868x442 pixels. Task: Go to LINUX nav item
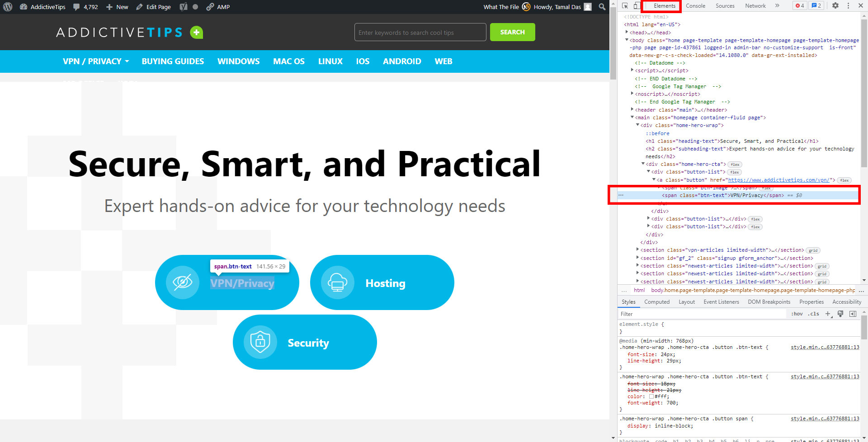pos(330,61)
